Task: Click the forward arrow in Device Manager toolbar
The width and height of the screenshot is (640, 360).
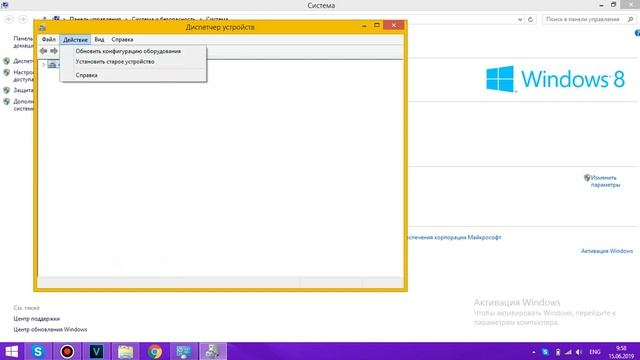Action: pos(53,51)
